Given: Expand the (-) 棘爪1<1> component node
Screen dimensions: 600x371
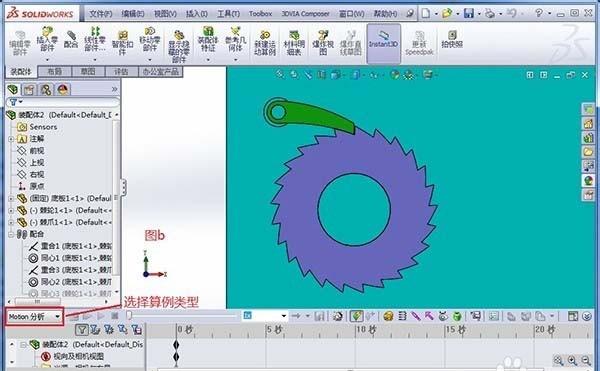Looking at the screenshot, I should (11, 222).
